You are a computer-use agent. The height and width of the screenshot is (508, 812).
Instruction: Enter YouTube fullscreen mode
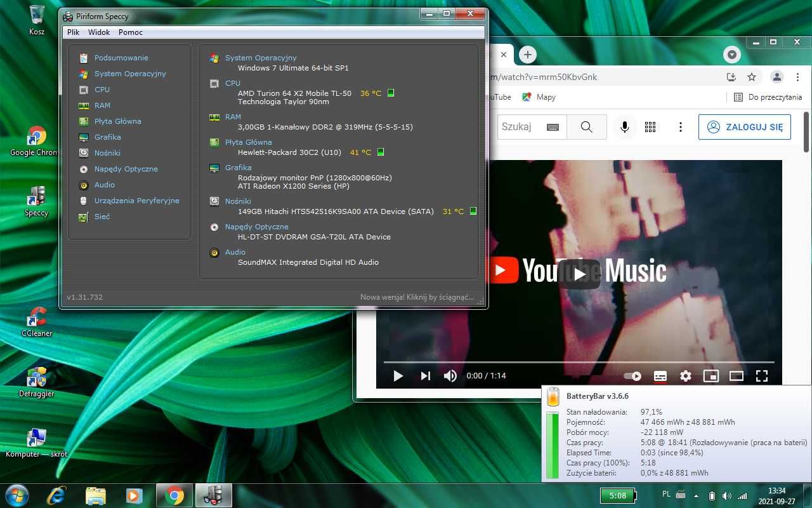(x=762, y=376)
